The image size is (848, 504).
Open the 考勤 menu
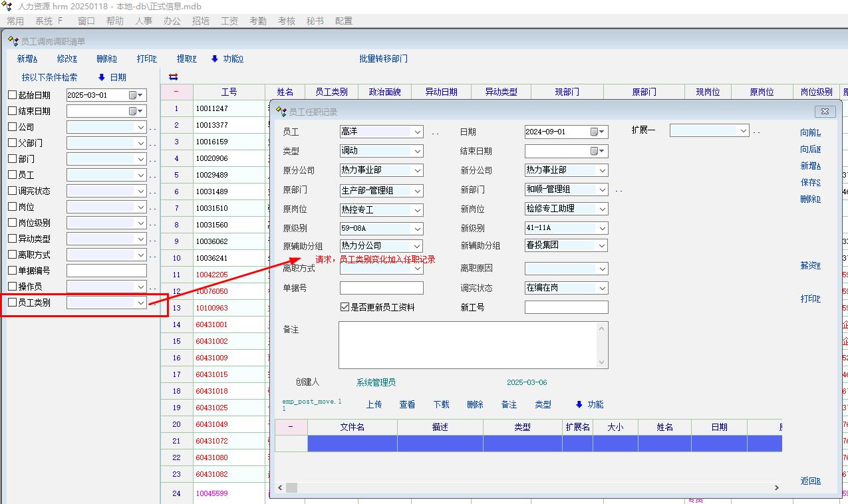[258, 21]
